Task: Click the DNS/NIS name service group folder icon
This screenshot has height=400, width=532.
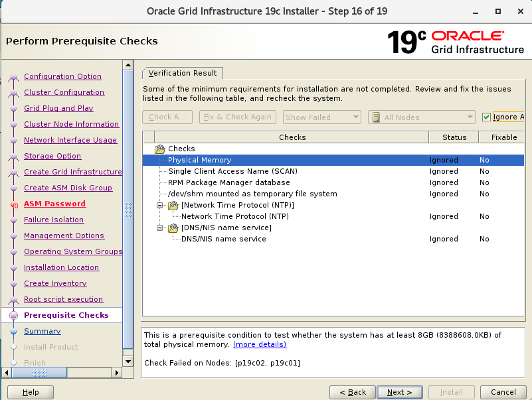Action: pos(173,228)
